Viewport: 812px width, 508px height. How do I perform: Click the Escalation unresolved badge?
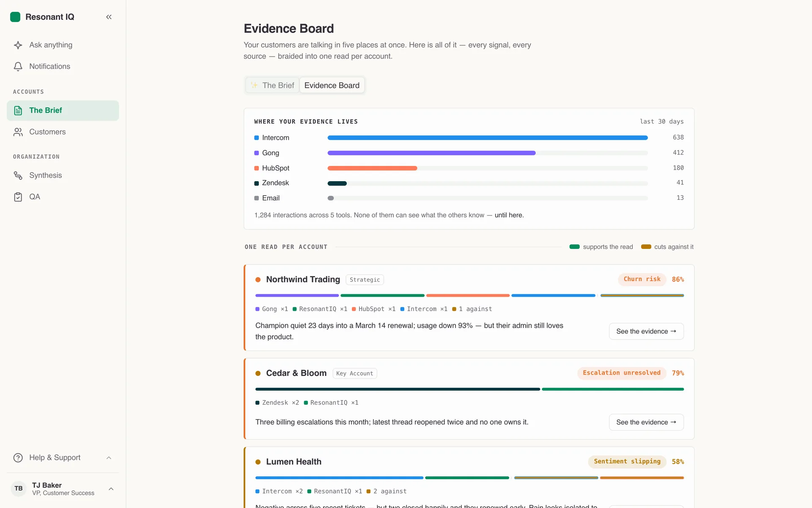tap(622, 373)
